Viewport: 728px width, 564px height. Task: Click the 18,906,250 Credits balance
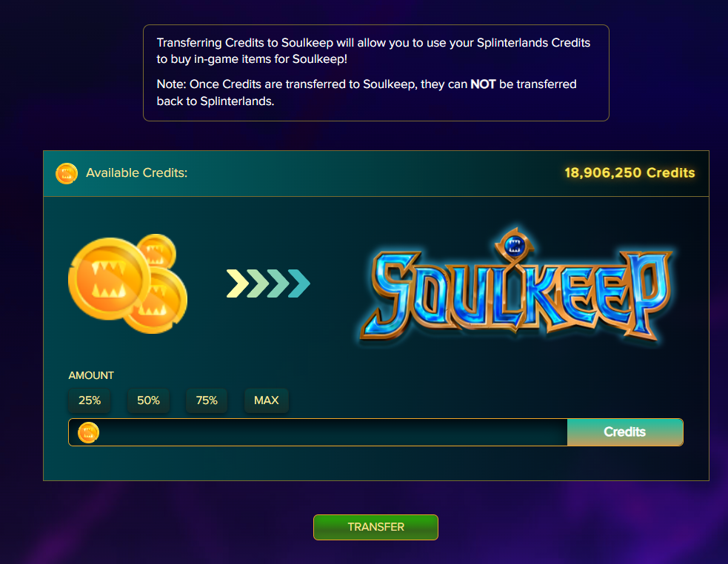(630, 172)
